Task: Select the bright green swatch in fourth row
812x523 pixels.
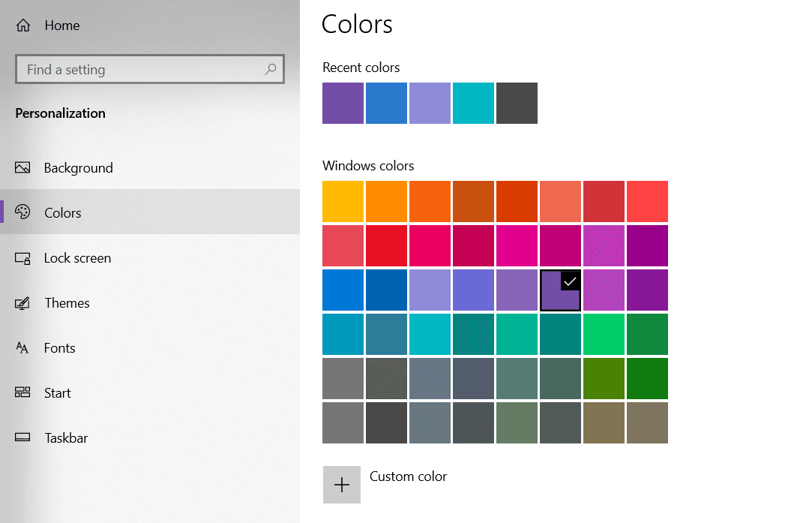Action: [x=604, y=335]
